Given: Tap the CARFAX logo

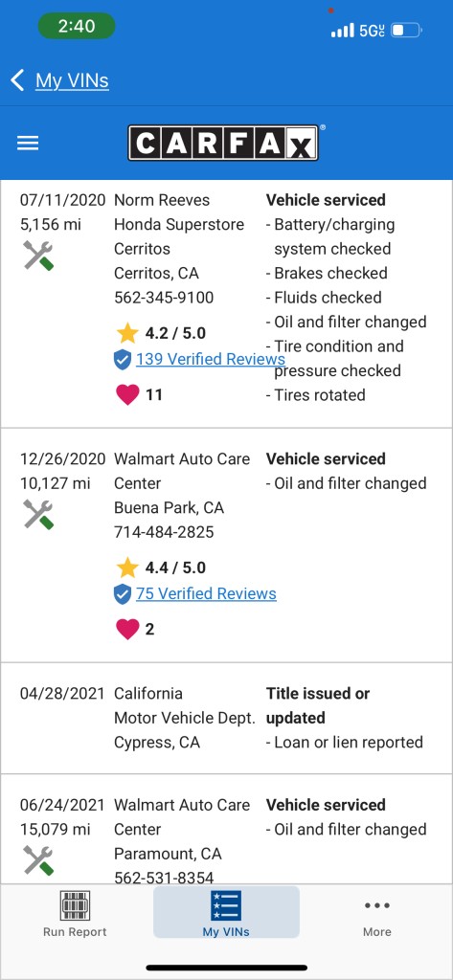Looking at the screenshot, I should [223, 144].
